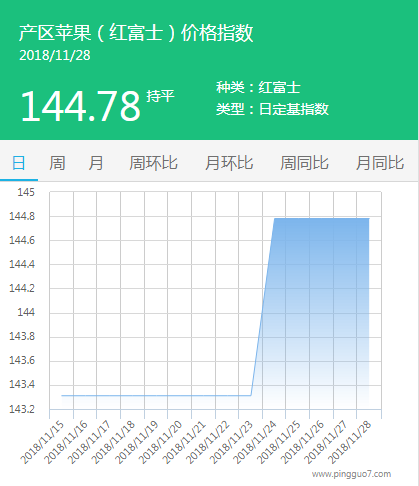Click the x-axis date 2018/11/18
The width and height of the screenshot is (419, 486).
click(113, 442)
